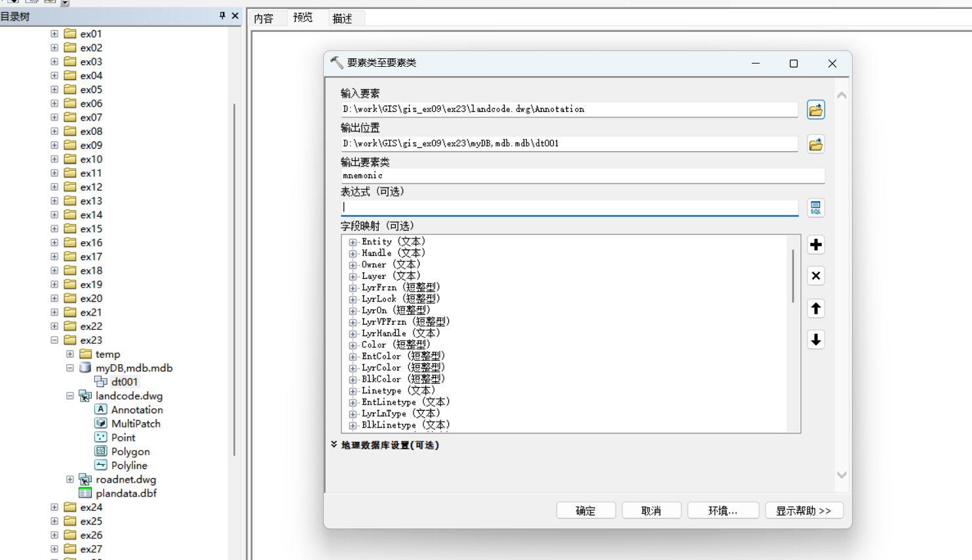
Task: Move selected field down arrow icon
Action: click(815, 339)
